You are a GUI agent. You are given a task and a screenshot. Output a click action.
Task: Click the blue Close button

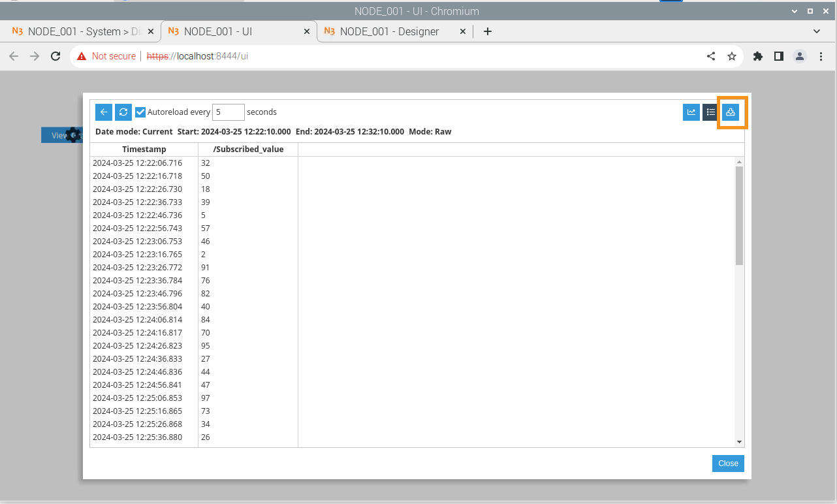click(x=728, y=464)
